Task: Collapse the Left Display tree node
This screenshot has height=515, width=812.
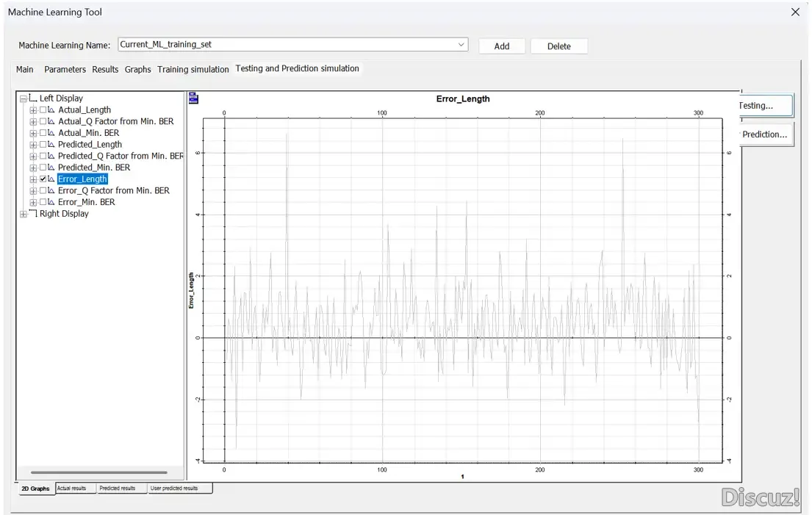Action: [x=24, y=98]
